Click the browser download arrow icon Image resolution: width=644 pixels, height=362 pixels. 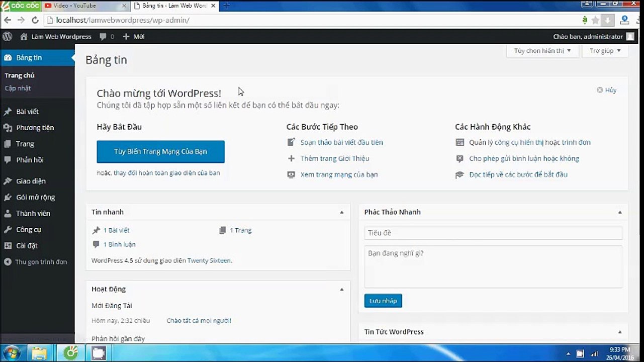(607, 20)
